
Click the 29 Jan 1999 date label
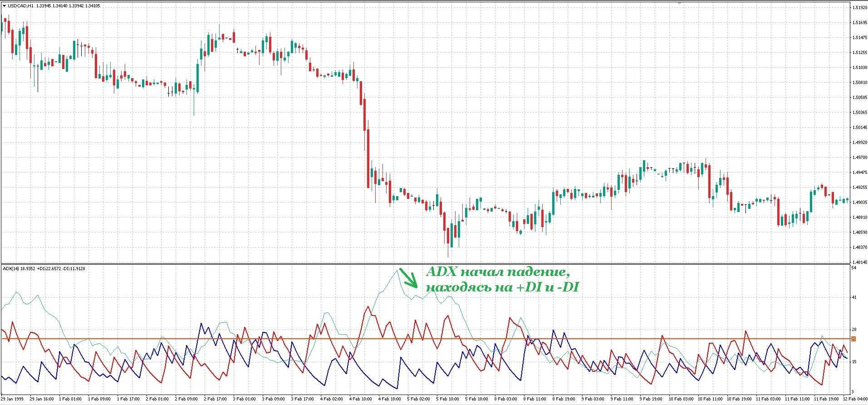(x=12, y=399)
